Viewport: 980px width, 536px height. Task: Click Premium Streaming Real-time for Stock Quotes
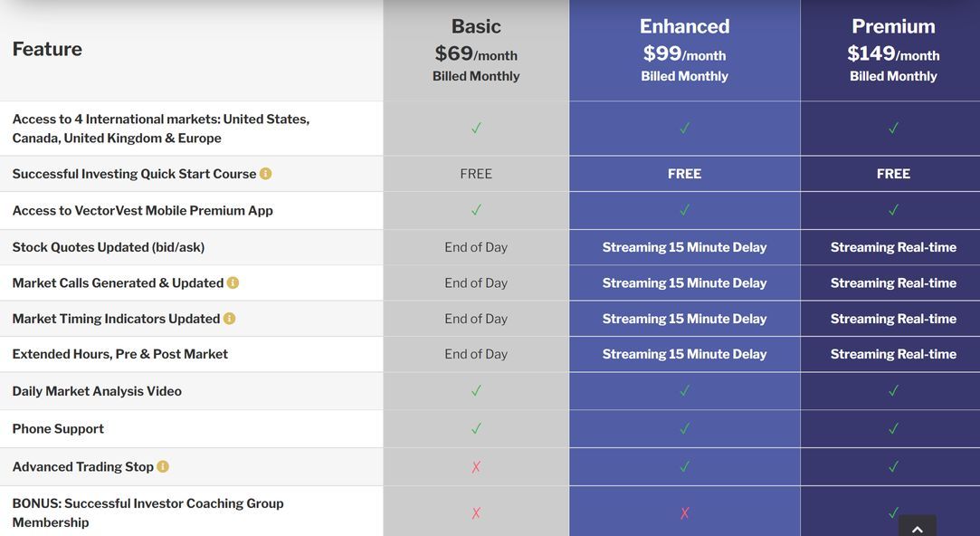[893, 247]
